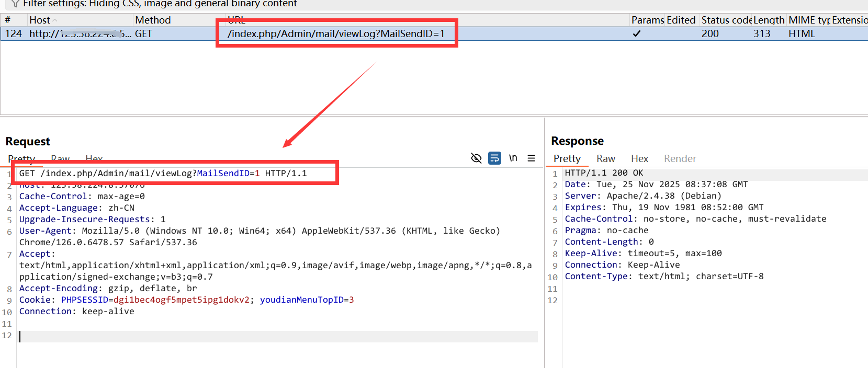Viewport: 868px width, 368px height.
Task: Click the Content-Length: 0 header line
Action: [610, 241]
